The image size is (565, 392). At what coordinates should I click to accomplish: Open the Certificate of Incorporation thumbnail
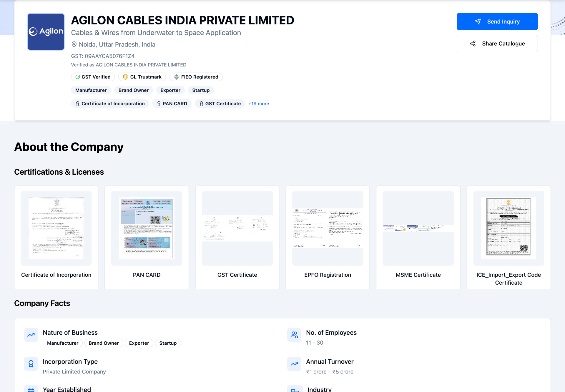(x=56, y=228)
